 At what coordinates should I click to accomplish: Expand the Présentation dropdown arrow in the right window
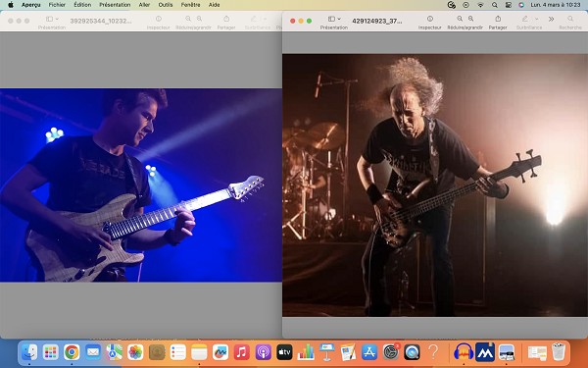tap(339, 19)
